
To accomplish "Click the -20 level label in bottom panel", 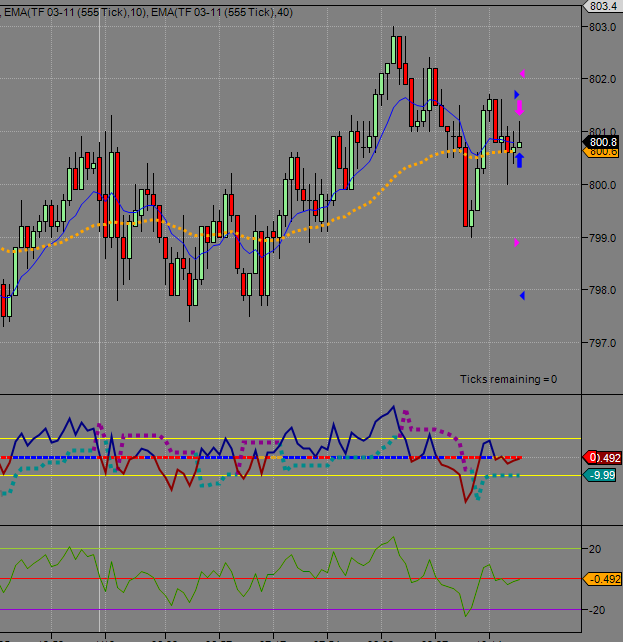I will 597,610.
